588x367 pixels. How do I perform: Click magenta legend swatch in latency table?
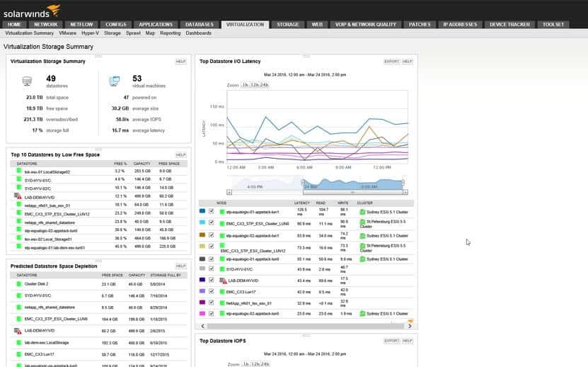[202, 313]
